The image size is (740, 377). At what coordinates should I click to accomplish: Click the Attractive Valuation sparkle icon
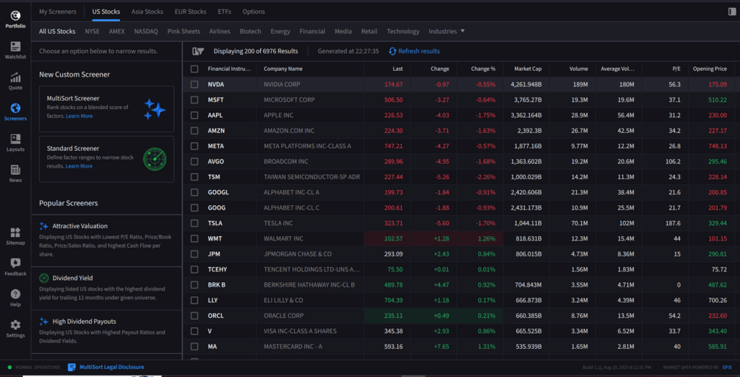pos(44,226)
